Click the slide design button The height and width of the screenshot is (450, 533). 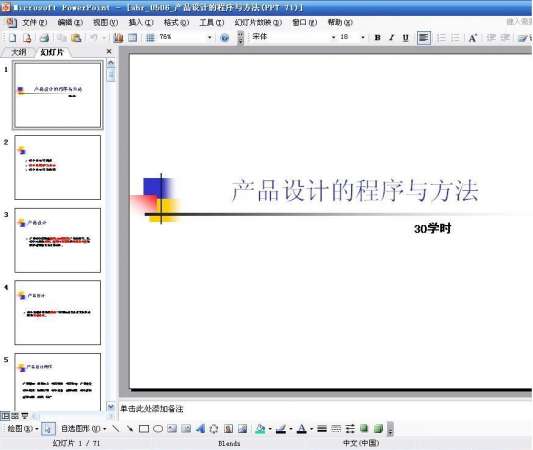(523, 38)
